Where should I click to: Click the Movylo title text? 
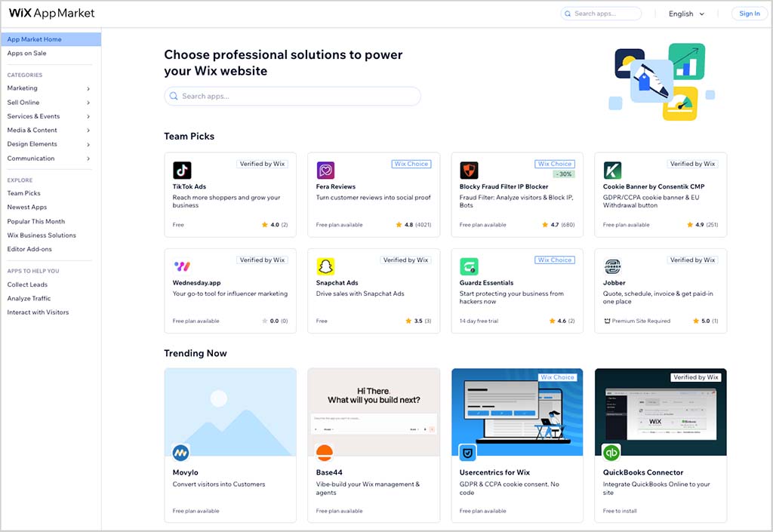tap(186, 472)
